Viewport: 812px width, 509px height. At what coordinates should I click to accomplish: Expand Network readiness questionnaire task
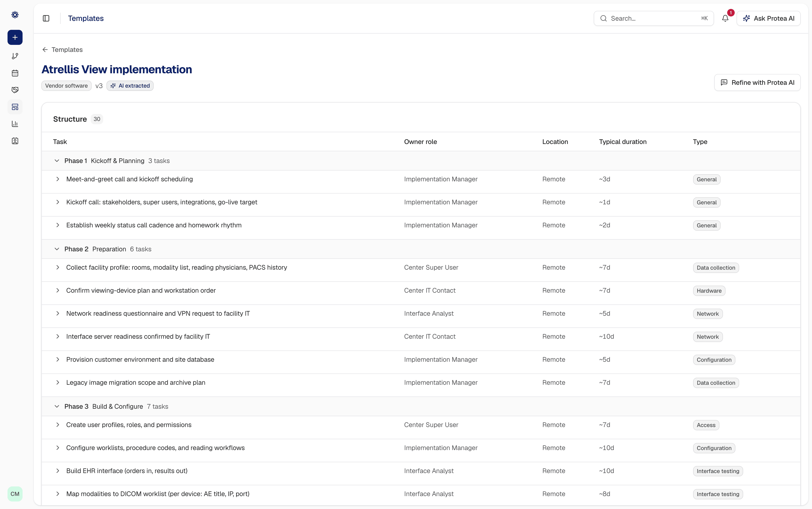click(58, 313)
